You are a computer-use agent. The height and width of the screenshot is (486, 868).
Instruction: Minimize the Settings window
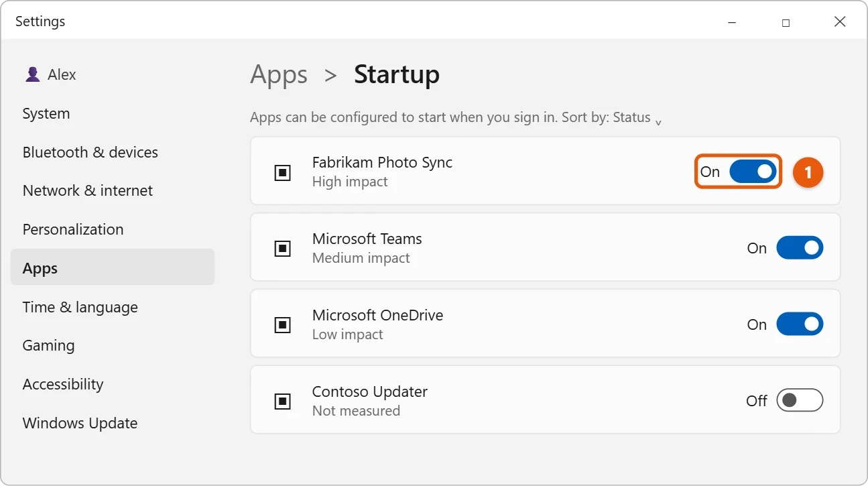pos(732,22)
